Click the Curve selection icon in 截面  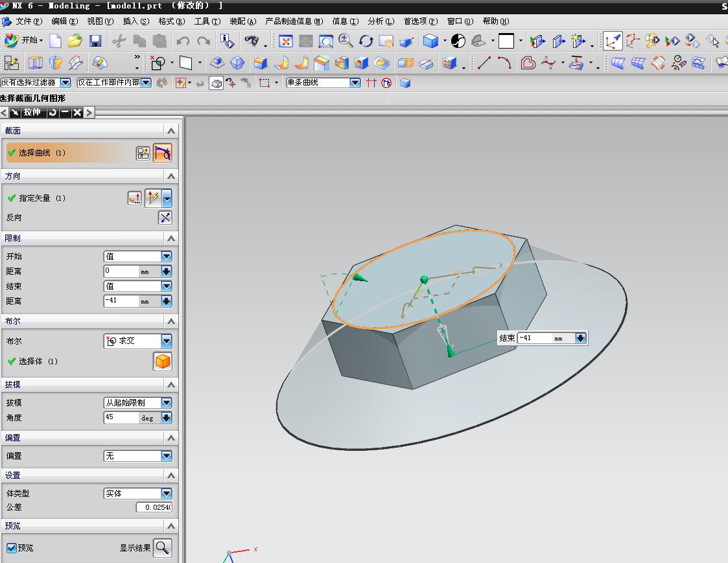pos(163,153)
